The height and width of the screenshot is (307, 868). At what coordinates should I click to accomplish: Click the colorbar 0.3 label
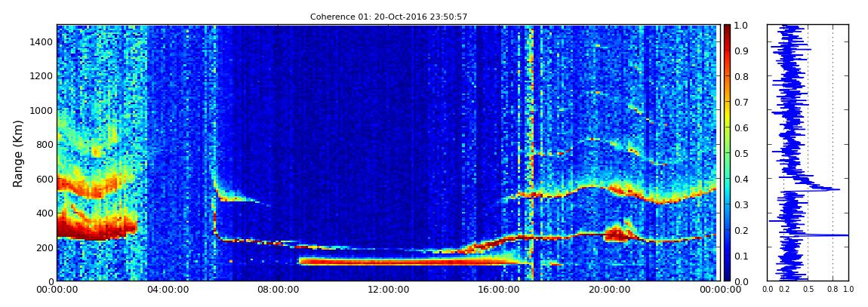coord(740,204)
